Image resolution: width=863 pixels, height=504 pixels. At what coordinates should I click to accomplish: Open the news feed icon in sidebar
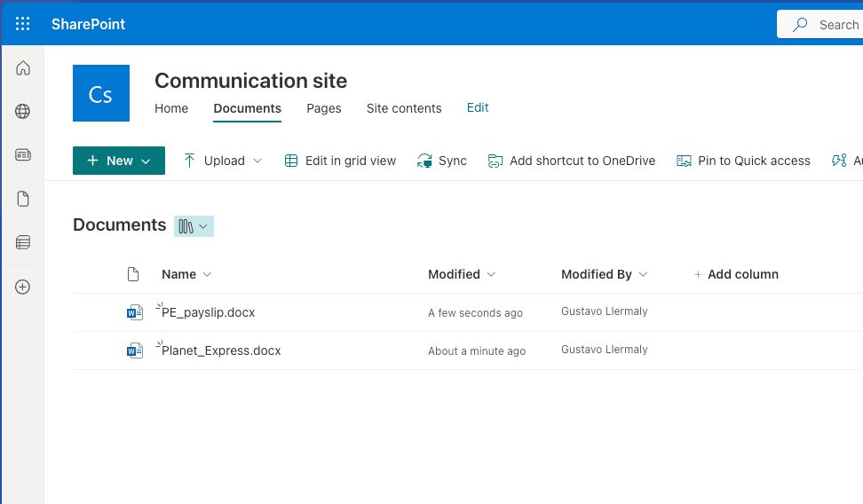[x=23, y=155]
